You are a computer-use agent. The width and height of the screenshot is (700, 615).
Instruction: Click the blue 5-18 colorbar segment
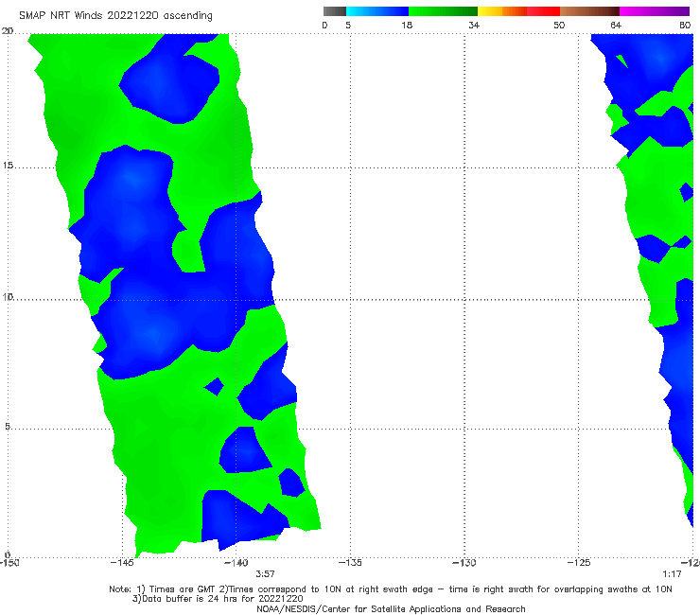[x=377, y=11]
